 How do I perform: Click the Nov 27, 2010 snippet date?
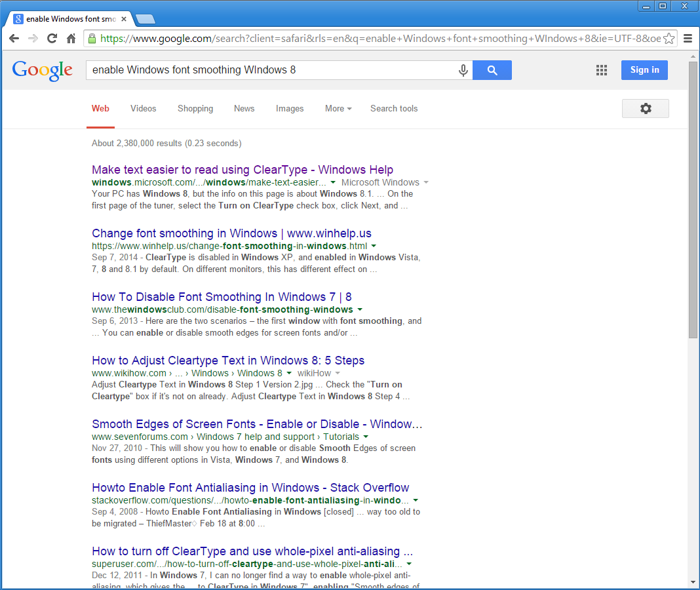click(117, 448)
